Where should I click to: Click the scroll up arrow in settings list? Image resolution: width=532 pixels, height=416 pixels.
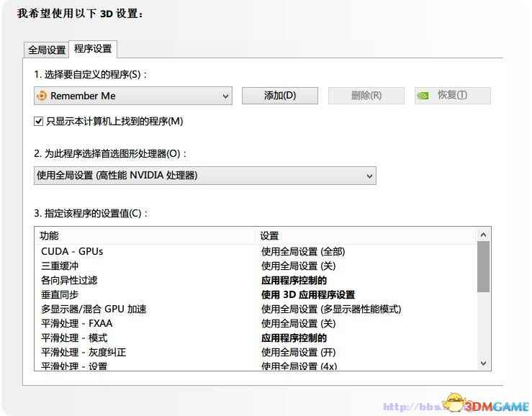coord(483,235)
